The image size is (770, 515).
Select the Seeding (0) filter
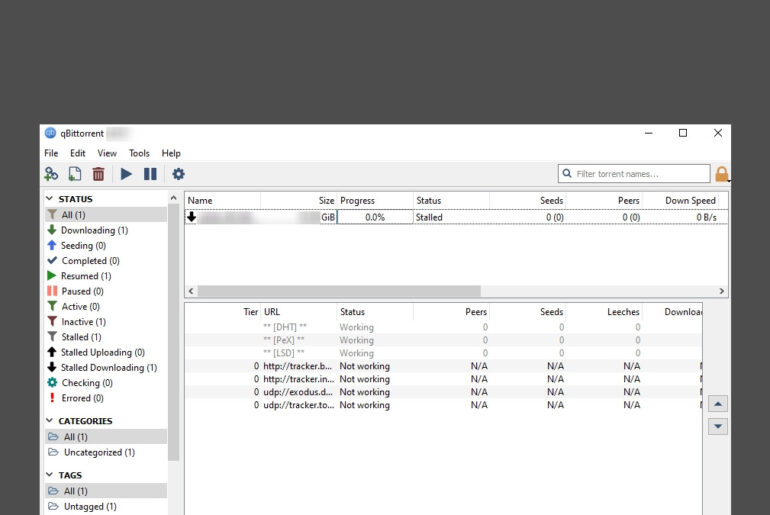point(106,245)
